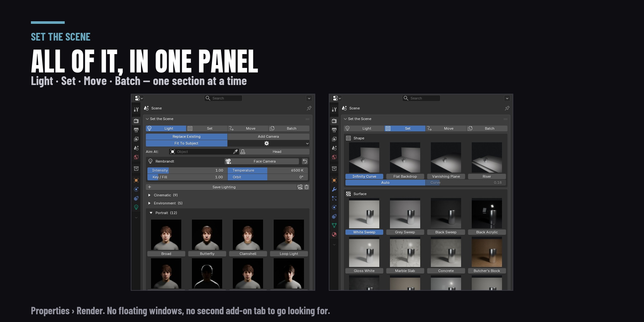The width and height of the screenshot is (644, 322).
Task: Click the camera icon beside Save Lighting
Action: coord(300,187)
